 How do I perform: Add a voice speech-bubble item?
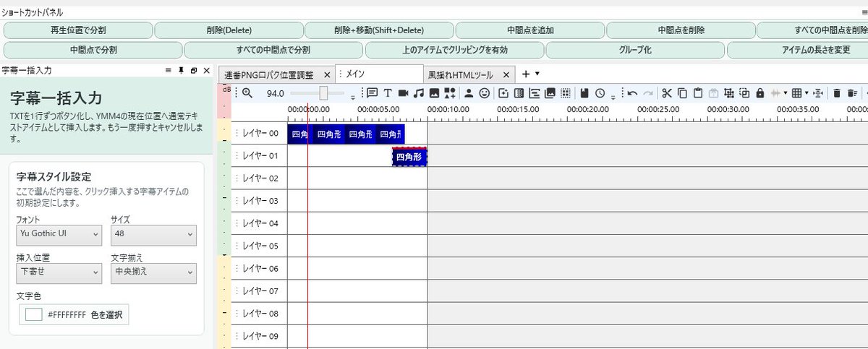click(373, 93)
